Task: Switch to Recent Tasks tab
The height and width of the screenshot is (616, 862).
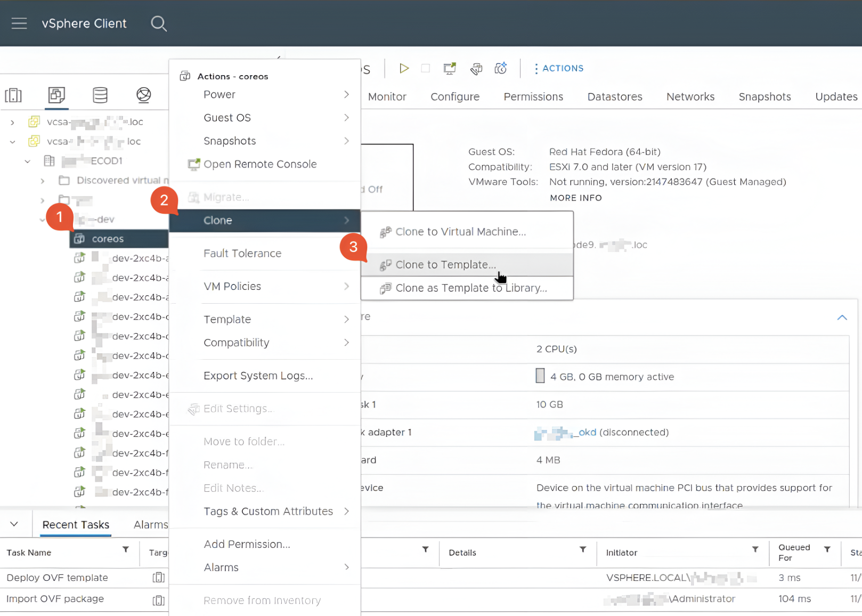Action: click(76, 525)
